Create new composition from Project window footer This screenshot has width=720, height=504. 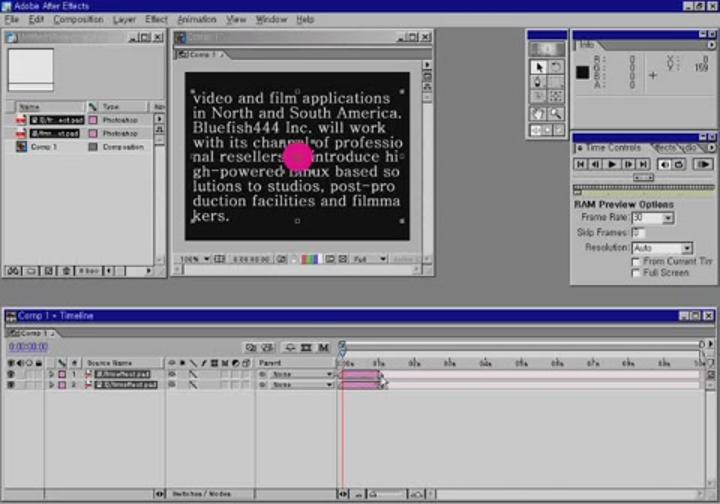(49, 271)
